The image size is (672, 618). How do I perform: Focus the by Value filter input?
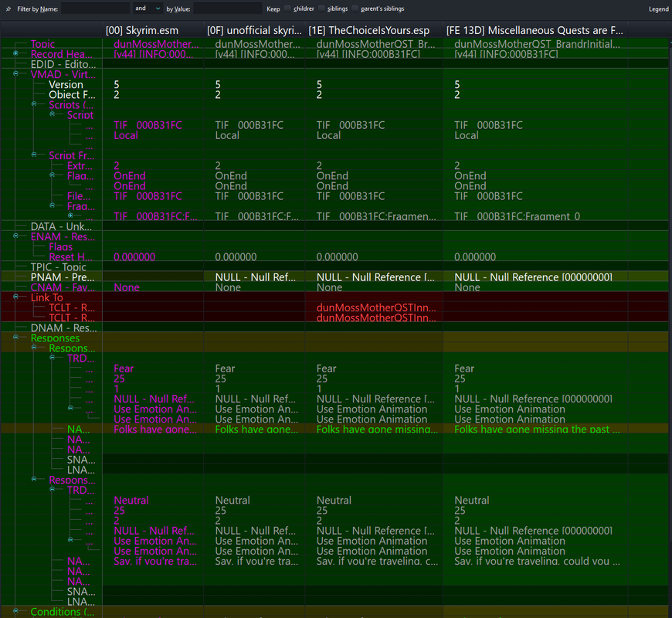click(x=228, y=8)
